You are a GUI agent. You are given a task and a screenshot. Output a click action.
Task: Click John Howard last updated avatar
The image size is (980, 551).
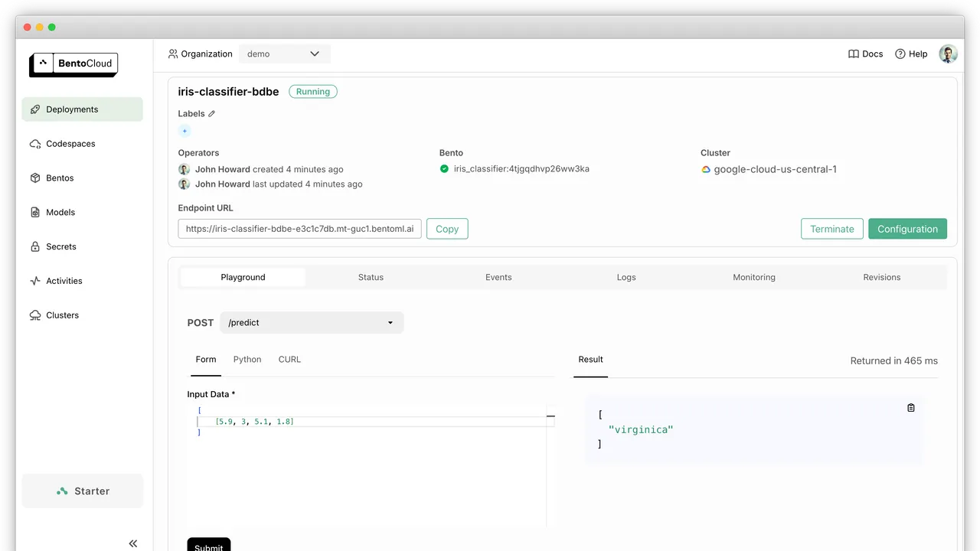185,184
